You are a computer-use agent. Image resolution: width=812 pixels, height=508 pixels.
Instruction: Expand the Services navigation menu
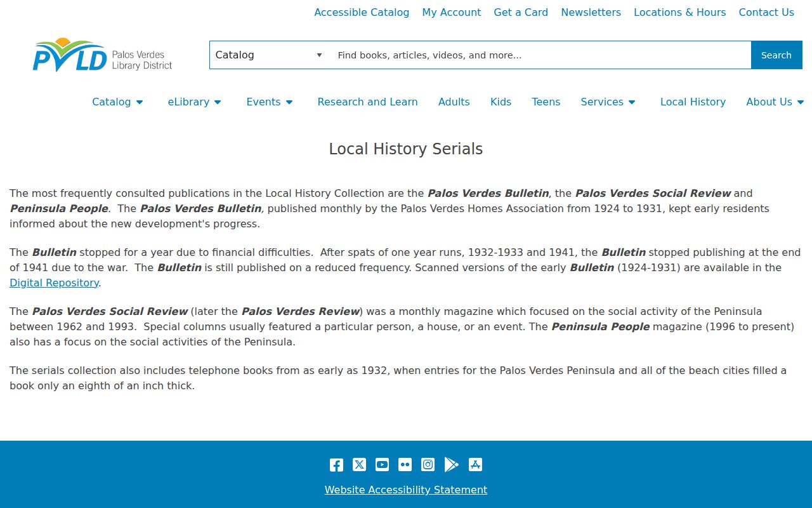point(608,102)
